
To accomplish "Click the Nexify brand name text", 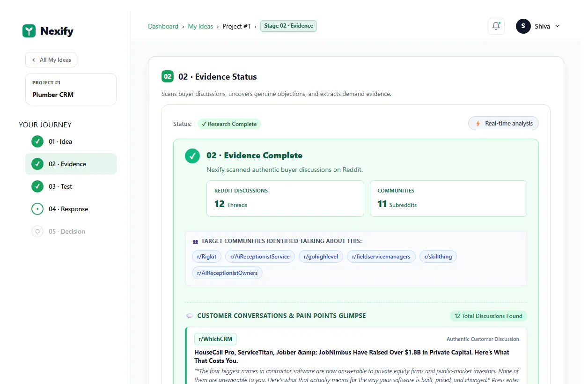I will pos(57,31).
